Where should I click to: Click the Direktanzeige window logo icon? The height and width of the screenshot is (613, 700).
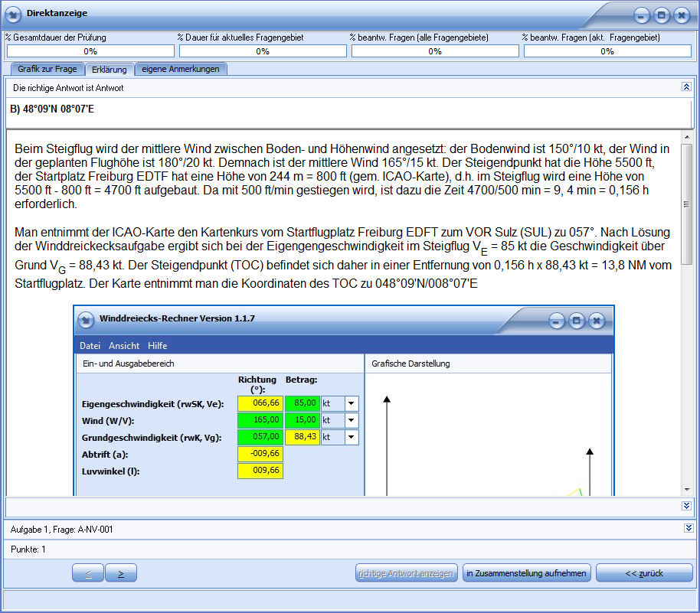point(13,15)
